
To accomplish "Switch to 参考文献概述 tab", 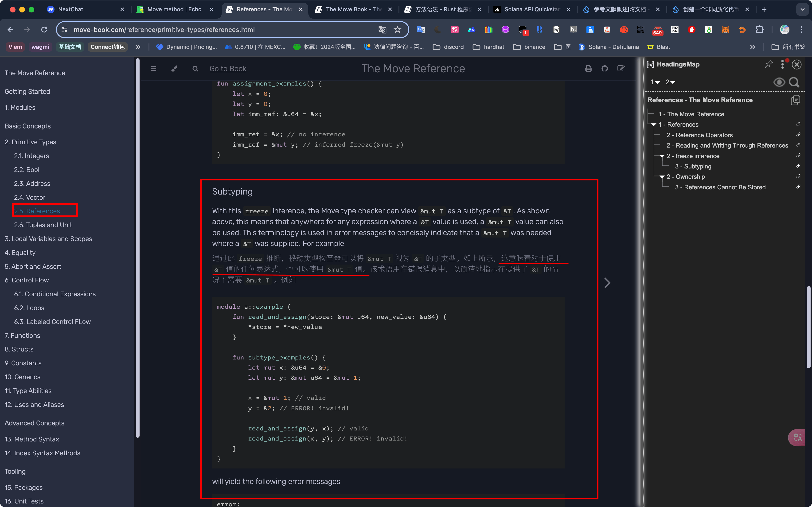I will coord(621,9).
